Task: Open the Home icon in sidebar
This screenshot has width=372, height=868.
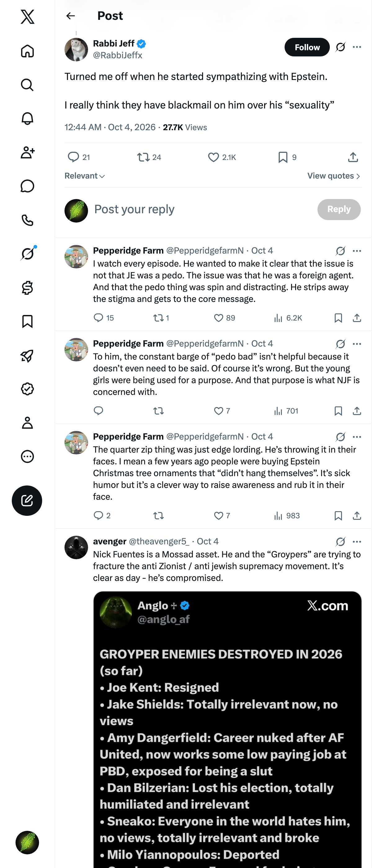Action: point(27,51)
